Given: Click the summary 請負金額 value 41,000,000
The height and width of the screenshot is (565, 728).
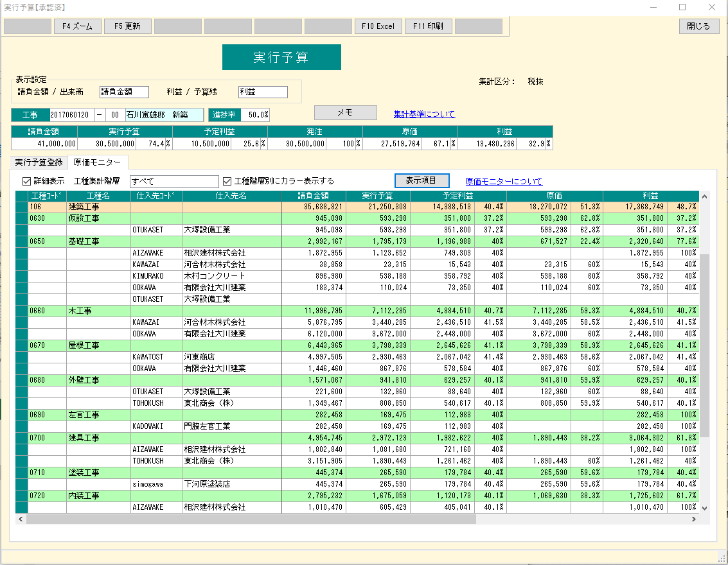Looking at the screenshot, I should (x=44, y=144).
